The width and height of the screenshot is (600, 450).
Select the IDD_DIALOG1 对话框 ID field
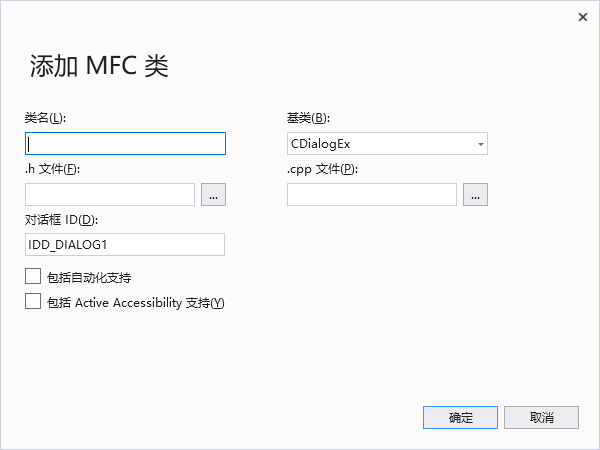(125, 245)
